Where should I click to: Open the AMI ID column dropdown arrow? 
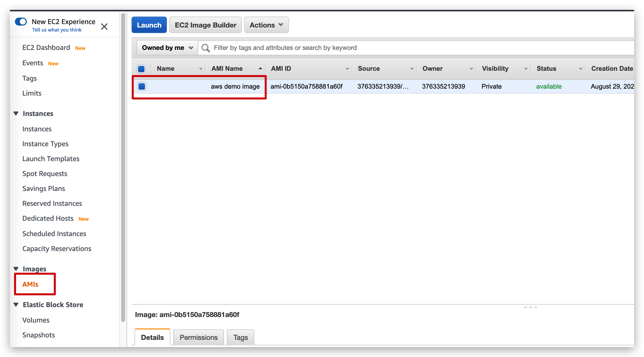[347, 69]
